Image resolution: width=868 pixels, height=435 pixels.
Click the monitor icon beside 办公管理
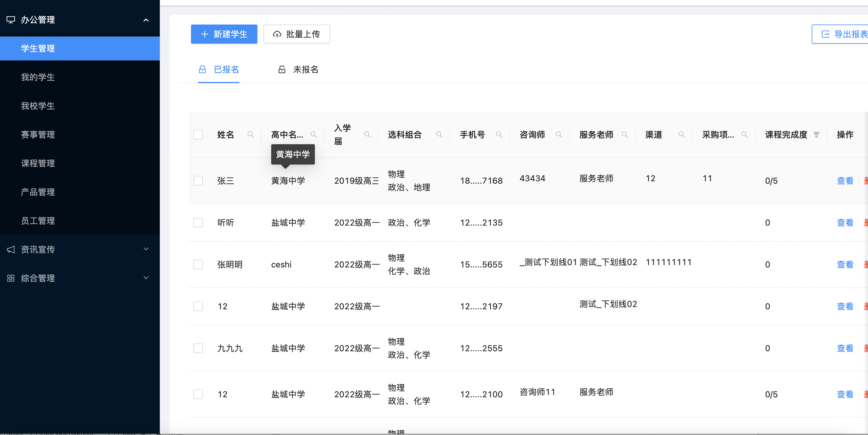11,20
